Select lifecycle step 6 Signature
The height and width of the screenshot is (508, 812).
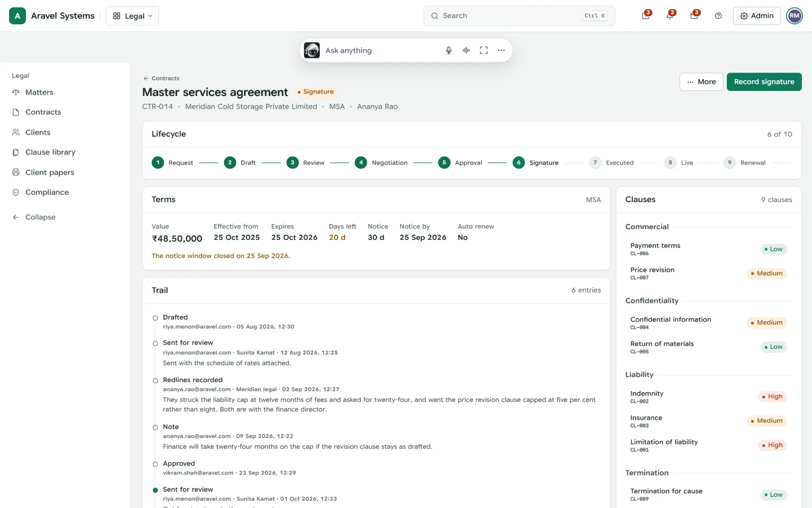point(535,163)
